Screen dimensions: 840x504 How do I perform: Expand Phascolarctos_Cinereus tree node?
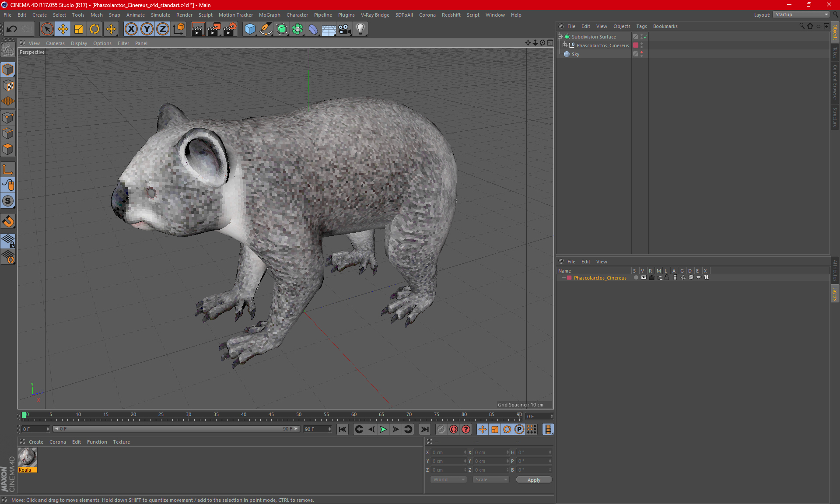point(565,45)
